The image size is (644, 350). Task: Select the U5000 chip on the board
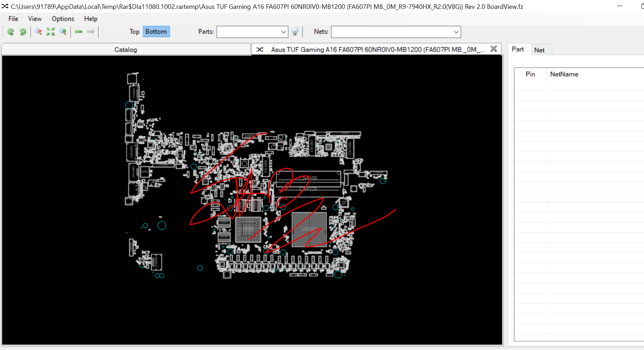(x=248, y=229)
